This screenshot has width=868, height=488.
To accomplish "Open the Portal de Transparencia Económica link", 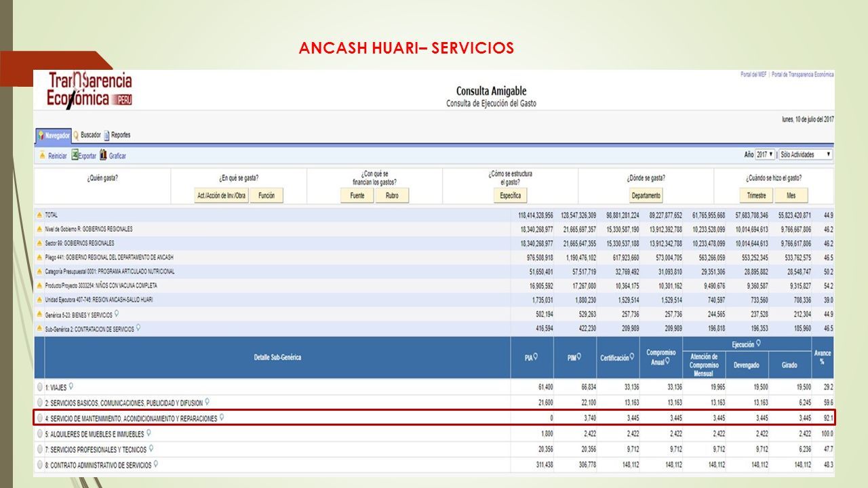I will [x=803, y=75].
